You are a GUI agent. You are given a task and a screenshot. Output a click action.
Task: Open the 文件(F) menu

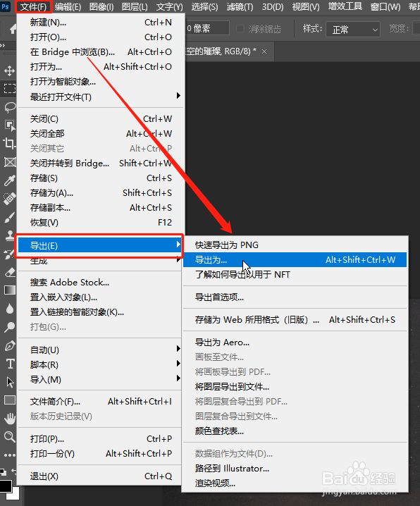click(x=33, y=6)
